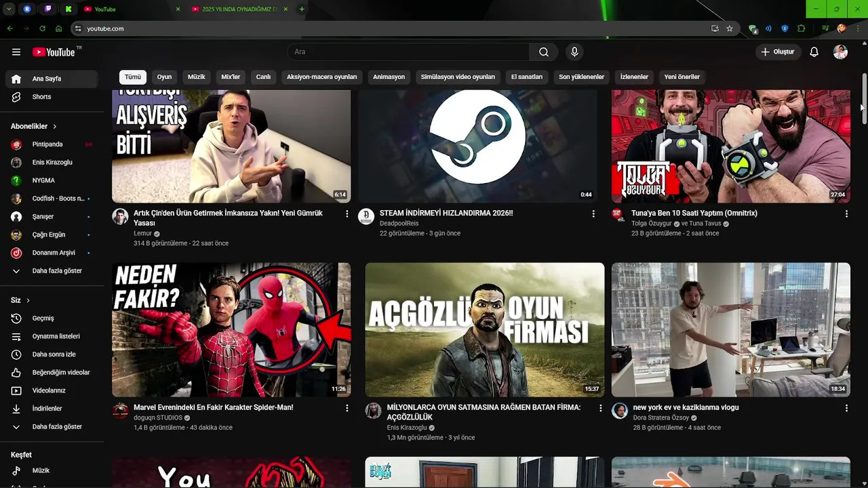
Task: Open doguqn STUDIOS channel avatar
Action: 120,411
